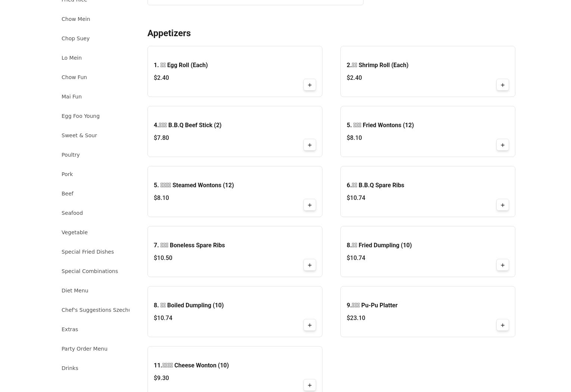
Task: Navigate to Party Order Menu
Action: point(84,349)
